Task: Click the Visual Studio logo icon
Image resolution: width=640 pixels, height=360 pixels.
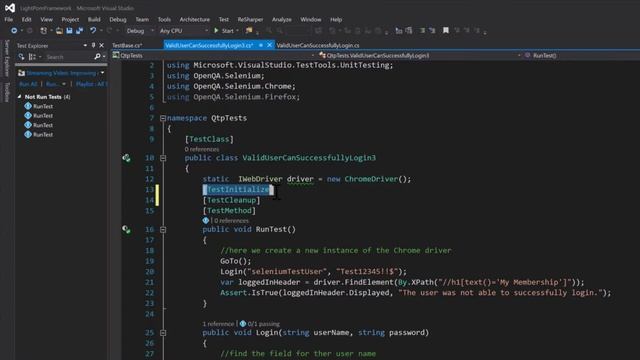Action: (10, 7)
